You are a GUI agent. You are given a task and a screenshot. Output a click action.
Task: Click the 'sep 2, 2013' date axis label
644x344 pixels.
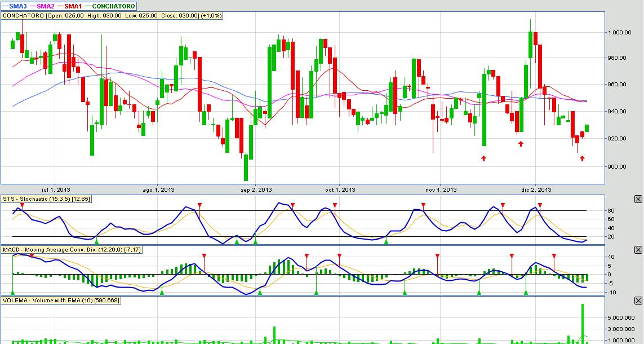(x=256, y=189)
